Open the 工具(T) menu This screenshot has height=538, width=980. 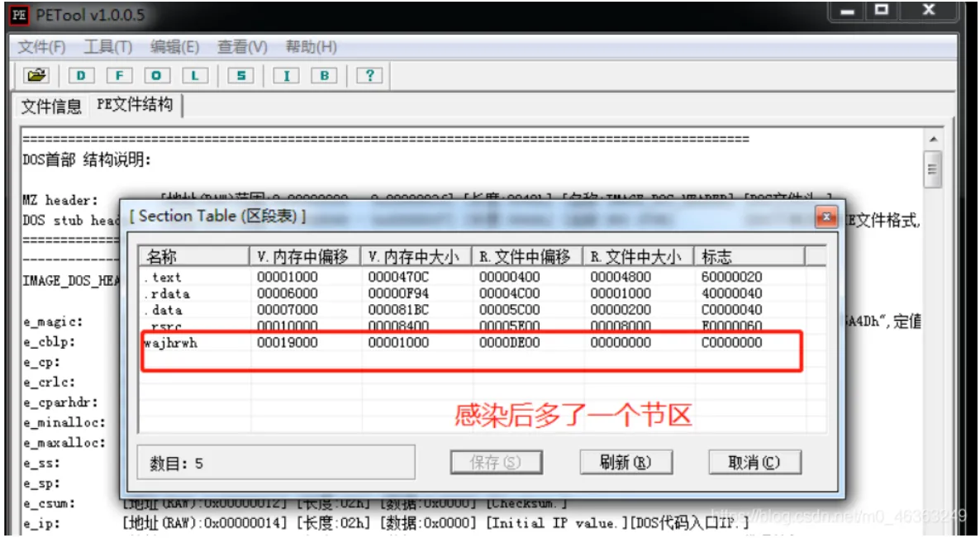click(x=108, y=47)
